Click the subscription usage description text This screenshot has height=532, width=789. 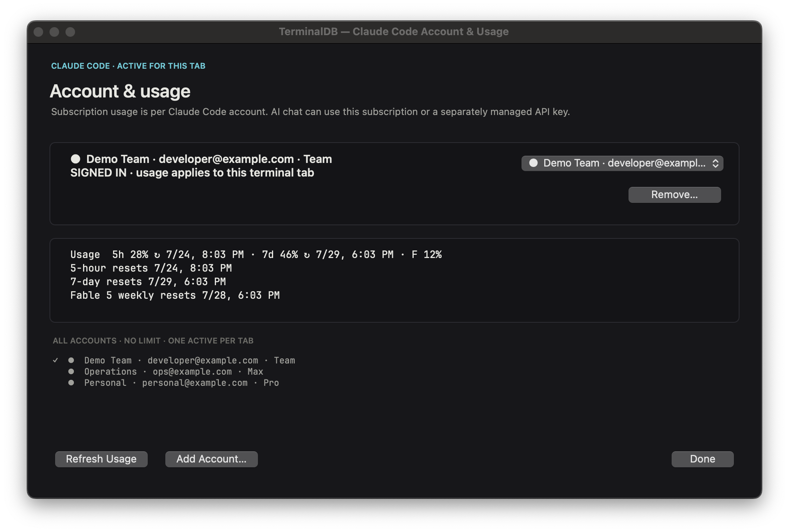[x=310, y=112]
